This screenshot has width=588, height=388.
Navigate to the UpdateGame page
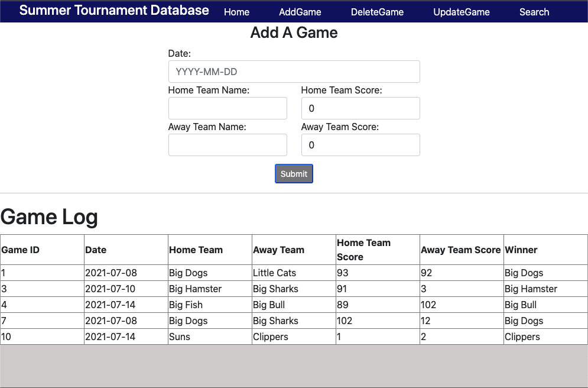462,12
